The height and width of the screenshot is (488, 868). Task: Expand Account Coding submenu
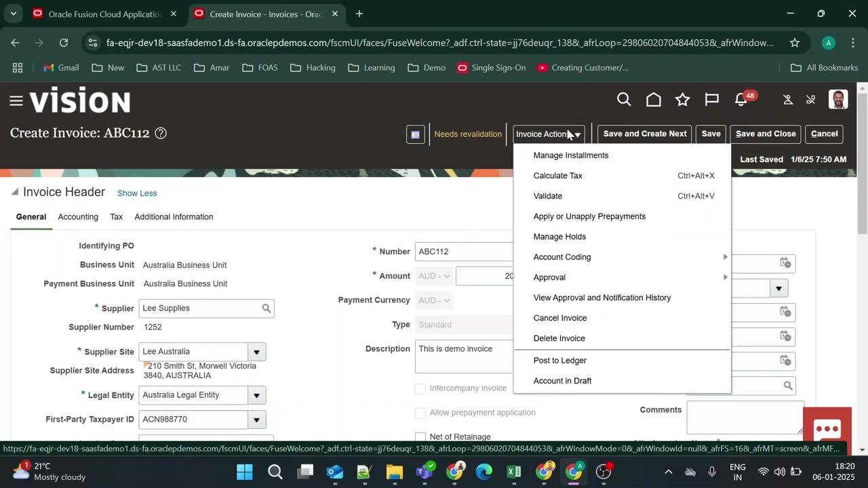point(622,257)
